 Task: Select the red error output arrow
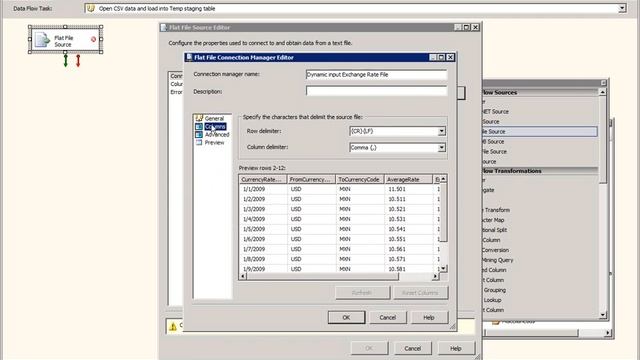78,61
